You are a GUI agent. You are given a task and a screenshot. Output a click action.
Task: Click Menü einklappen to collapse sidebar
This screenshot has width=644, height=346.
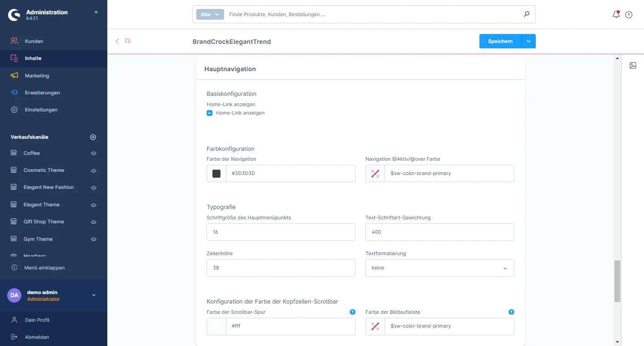44,268
